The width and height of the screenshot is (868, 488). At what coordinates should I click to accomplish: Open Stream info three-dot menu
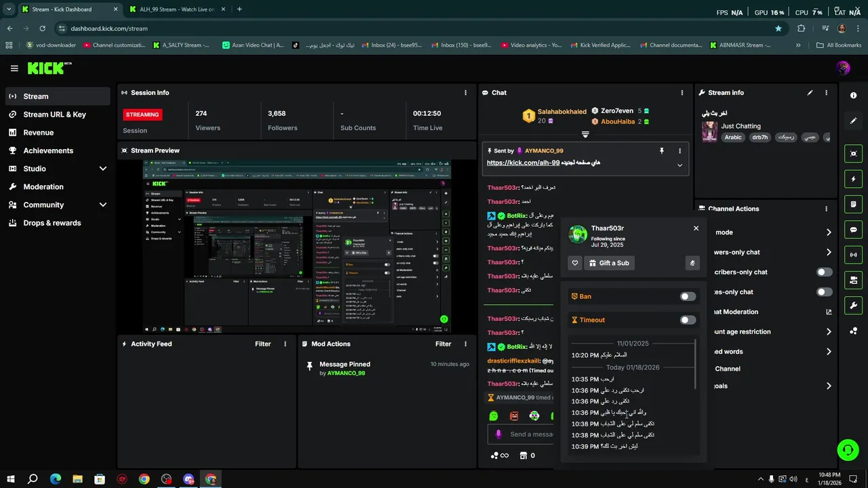826,93
